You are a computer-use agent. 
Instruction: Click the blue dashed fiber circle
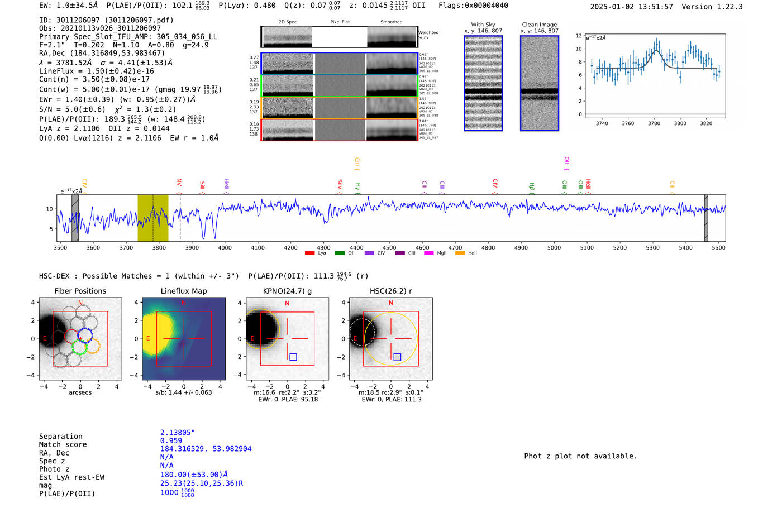[85, 336]
